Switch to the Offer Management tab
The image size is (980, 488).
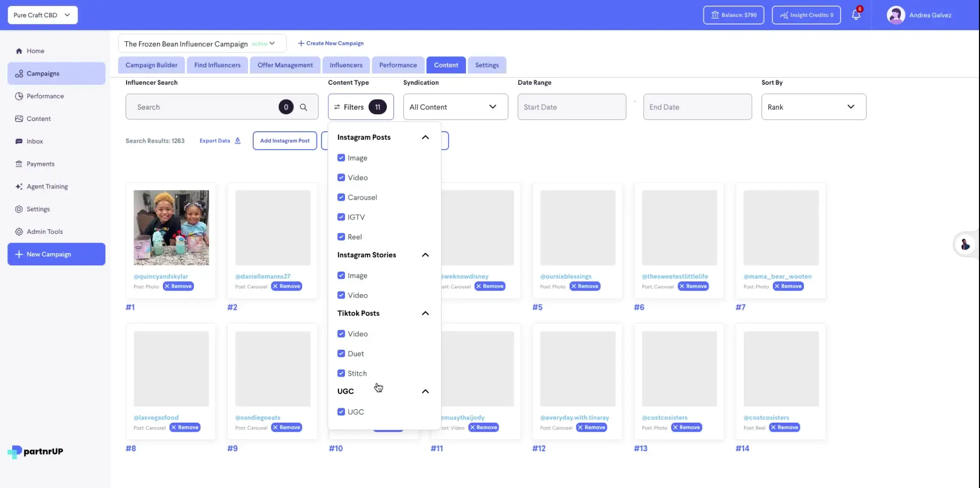(285, 65)
